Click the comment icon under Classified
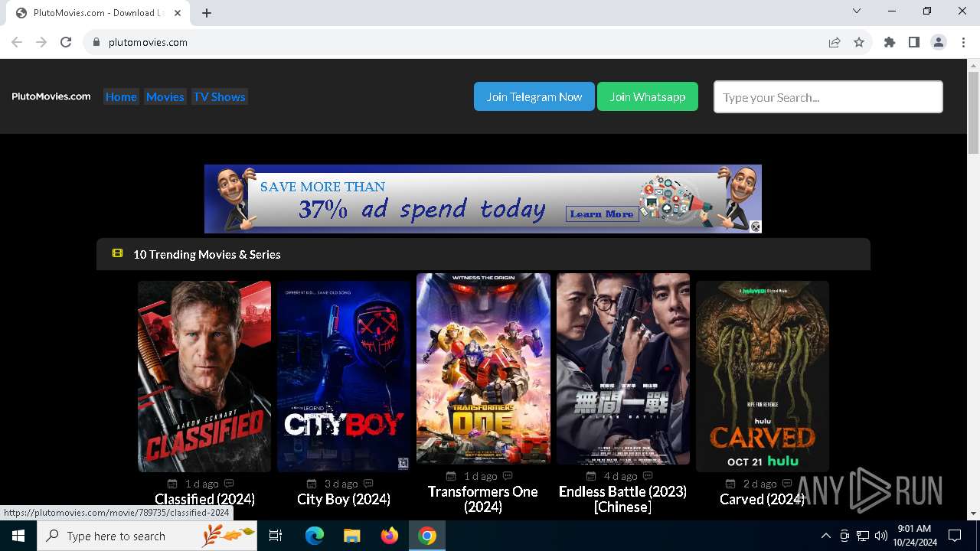This screenshot has height=551, width=980. point(229,484)
